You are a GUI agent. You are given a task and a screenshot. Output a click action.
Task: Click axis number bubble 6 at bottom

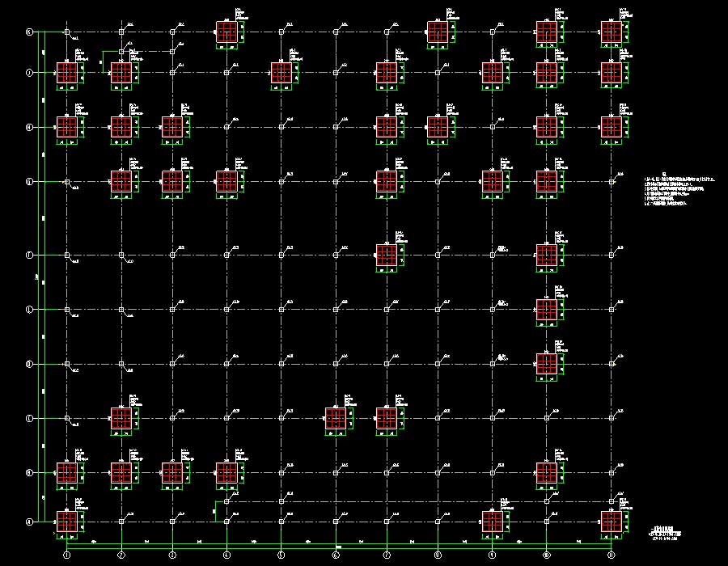click(x=336, y=555)
